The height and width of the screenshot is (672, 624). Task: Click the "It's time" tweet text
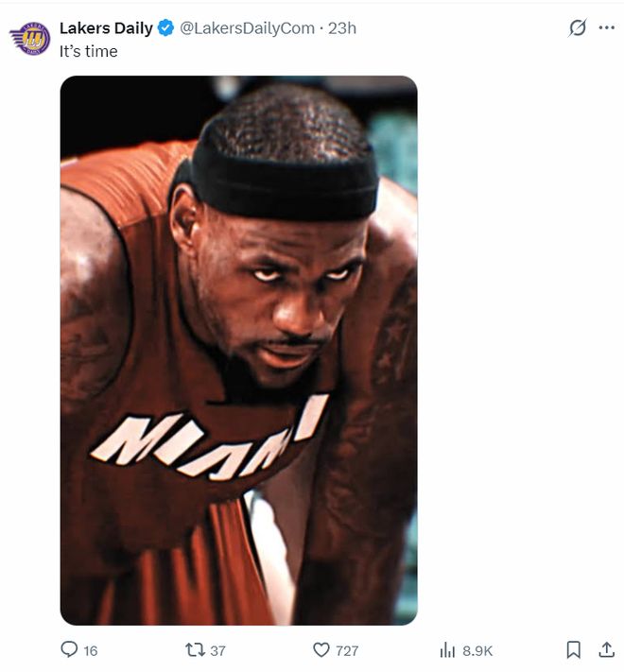tap(89, 51)
